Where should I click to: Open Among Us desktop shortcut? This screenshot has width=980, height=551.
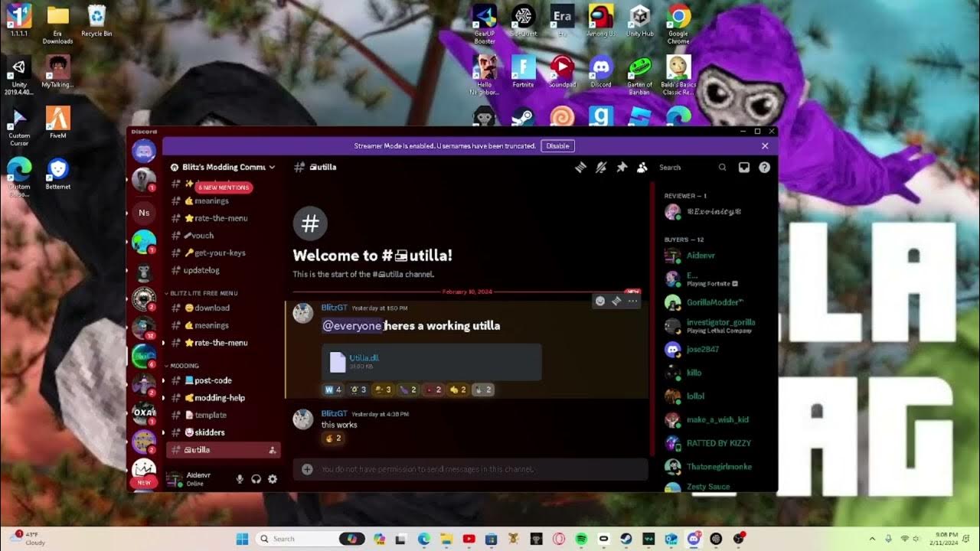601,21
